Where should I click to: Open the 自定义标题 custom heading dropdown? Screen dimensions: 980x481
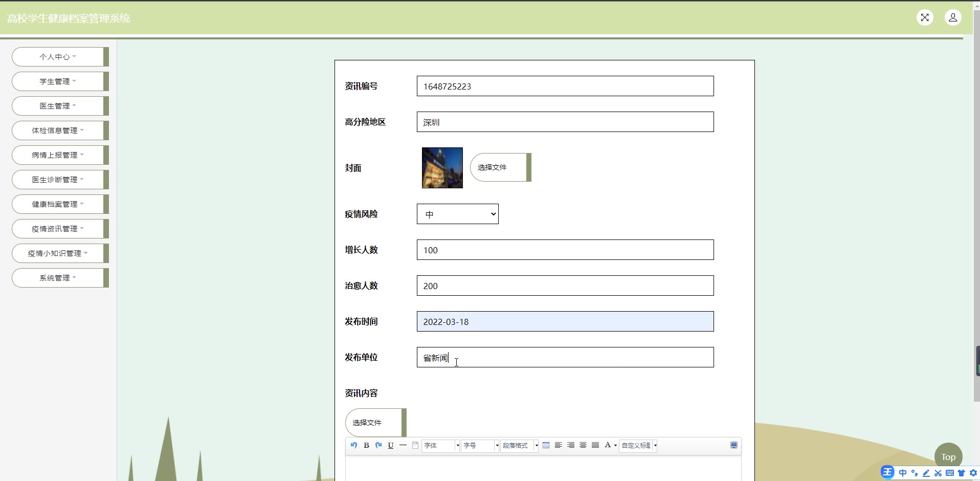638,446
